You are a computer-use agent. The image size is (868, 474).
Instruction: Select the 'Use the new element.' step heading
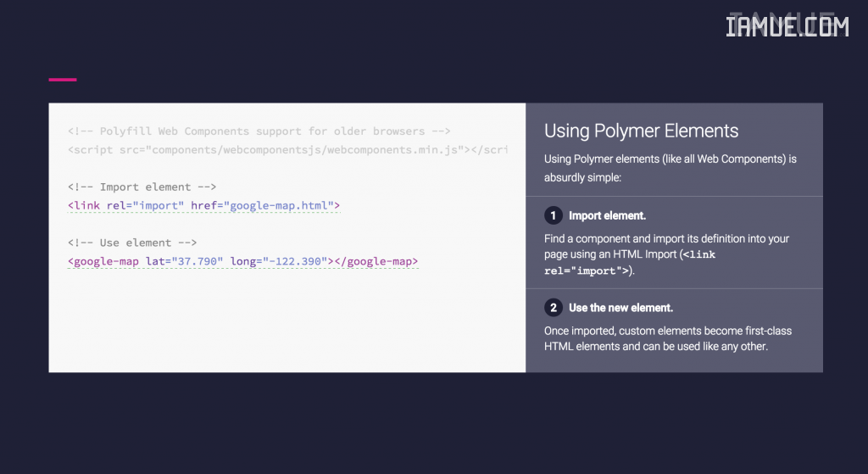[x=620, y=308]
